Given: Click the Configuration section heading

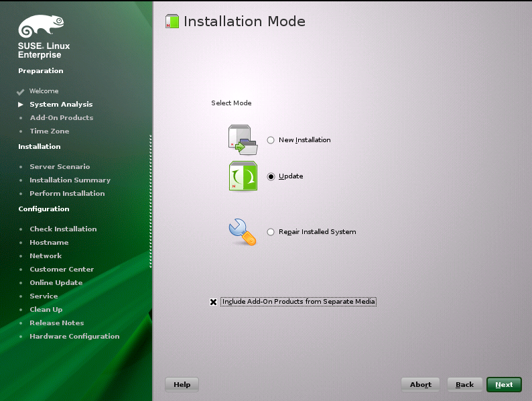Looking at the screenshot, I should [44, 209].
